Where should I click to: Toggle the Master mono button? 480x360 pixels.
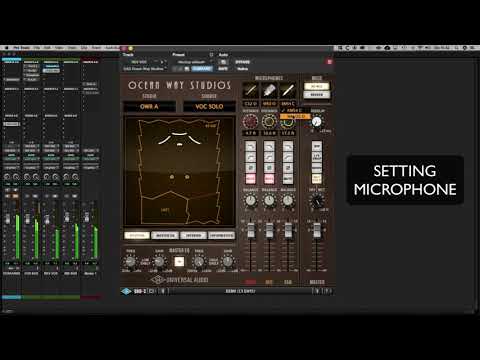317,168
